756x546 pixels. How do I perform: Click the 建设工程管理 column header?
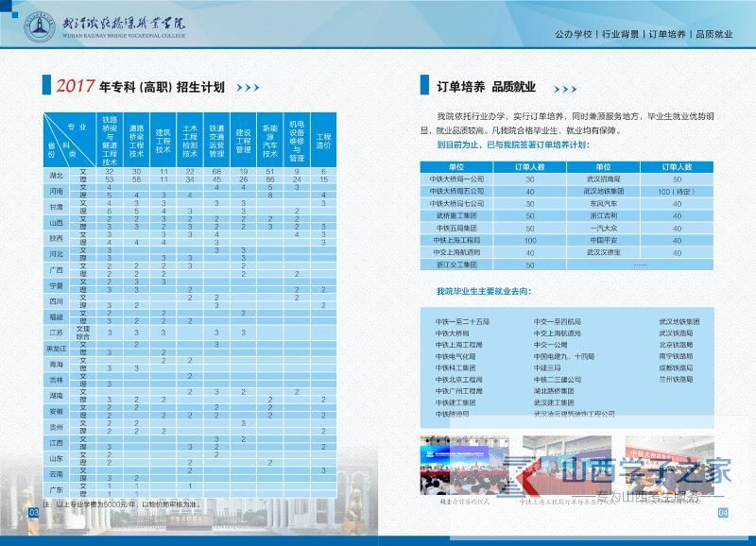pyautogui.click(x=243, y=141)
